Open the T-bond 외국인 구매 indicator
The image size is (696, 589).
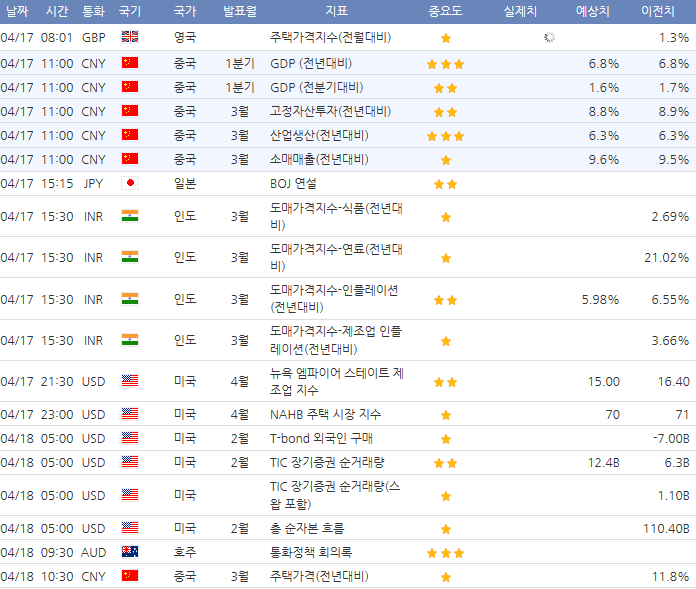tap(321, 439)
